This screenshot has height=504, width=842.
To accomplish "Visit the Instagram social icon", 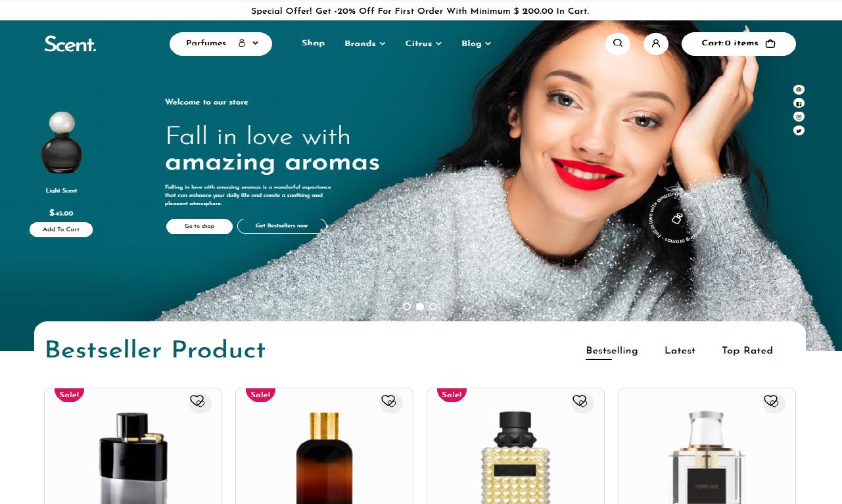I will click(799, 116).
